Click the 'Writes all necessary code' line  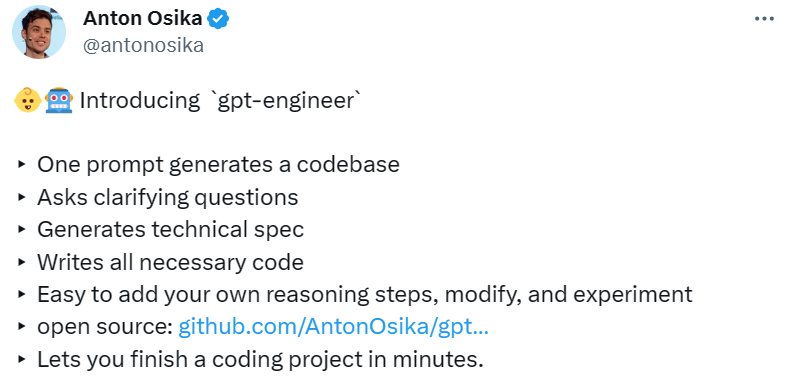(171, 262)
